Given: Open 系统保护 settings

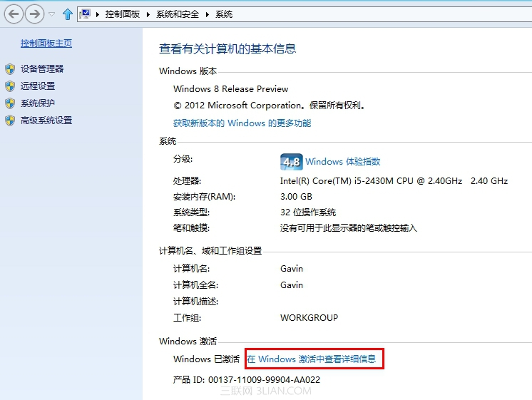Looking at the screenshot, I should [38, 103].
